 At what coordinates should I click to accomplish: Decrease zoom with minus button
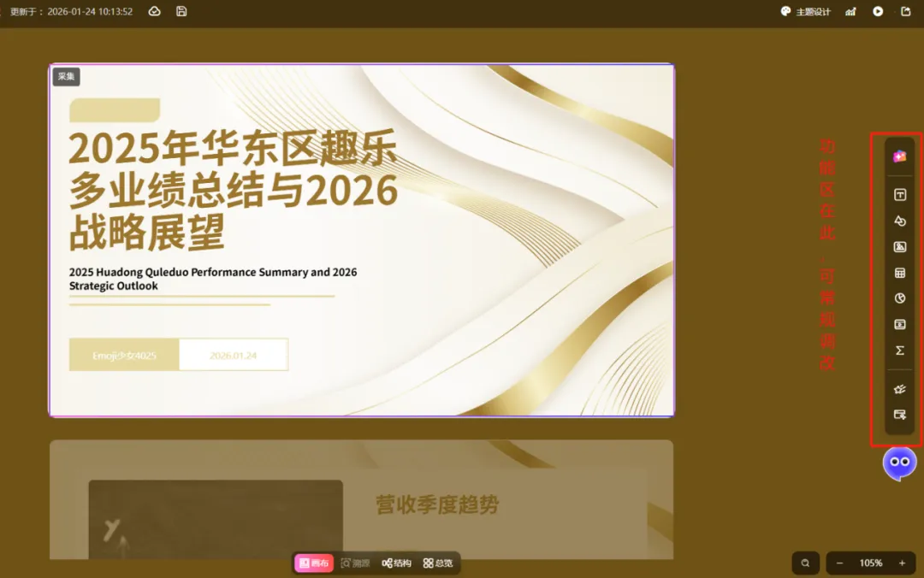tap(840, 563)
